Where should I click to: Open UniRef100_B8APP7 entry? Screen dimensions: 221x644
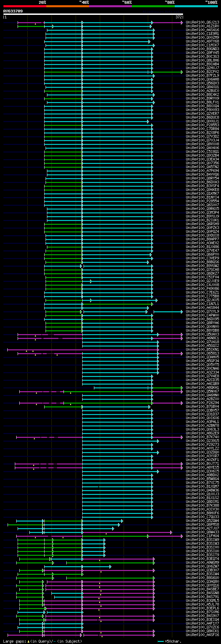tap(202, 239)
